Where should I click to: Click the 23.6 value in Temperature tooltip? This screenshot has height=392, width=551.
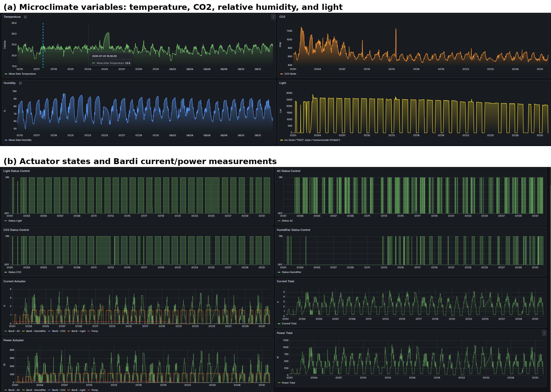pyautogui.click(x=128, y=63)
